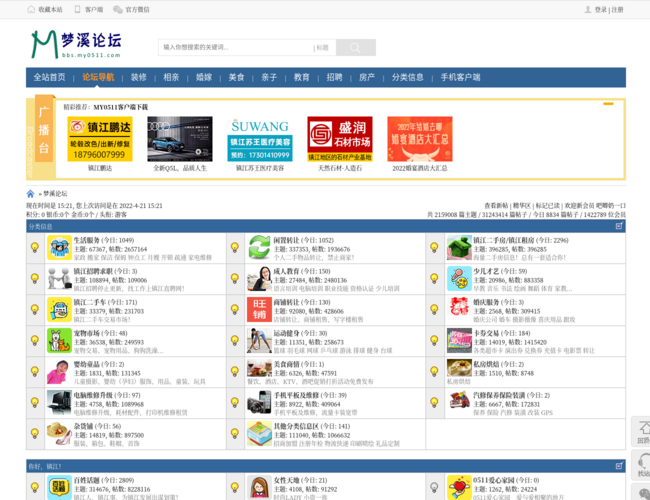Collapse the 你好,镇江 section
This screenshot has width=650, height=500.
619,466
